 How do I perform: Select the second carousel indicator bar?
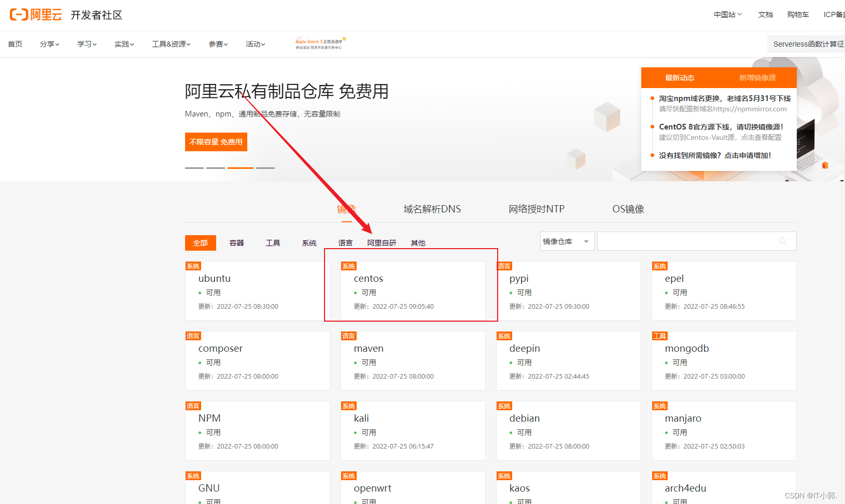[x=216, y=168]
